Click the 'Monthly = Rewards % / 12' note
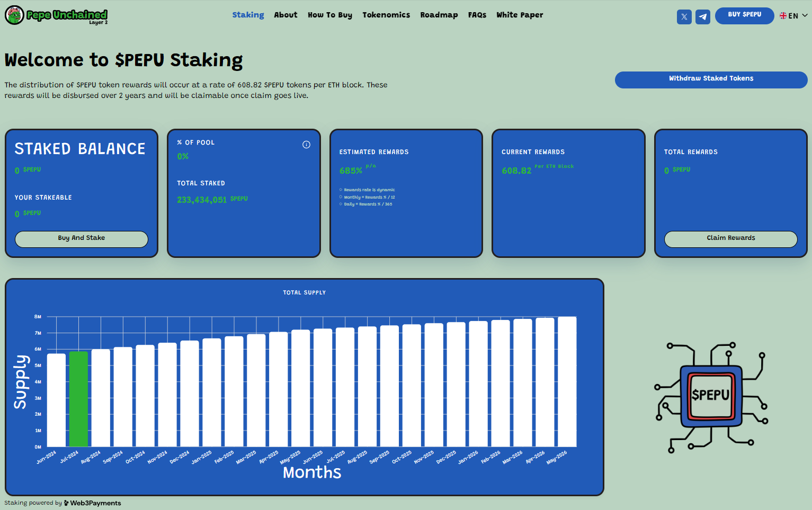 (369, 197)
